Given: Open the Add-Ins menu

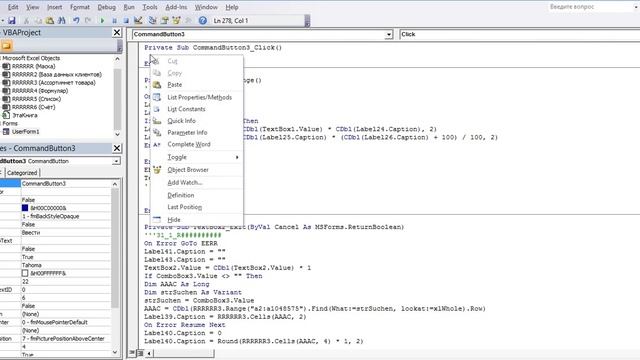Looking at the screenshot, I should pos(176,7).
